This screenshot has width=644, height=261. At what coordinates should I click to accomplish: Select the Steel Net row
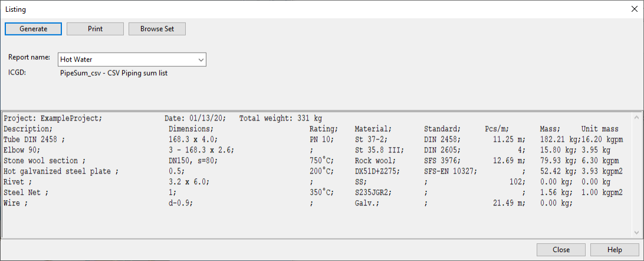tap(25, 193)
